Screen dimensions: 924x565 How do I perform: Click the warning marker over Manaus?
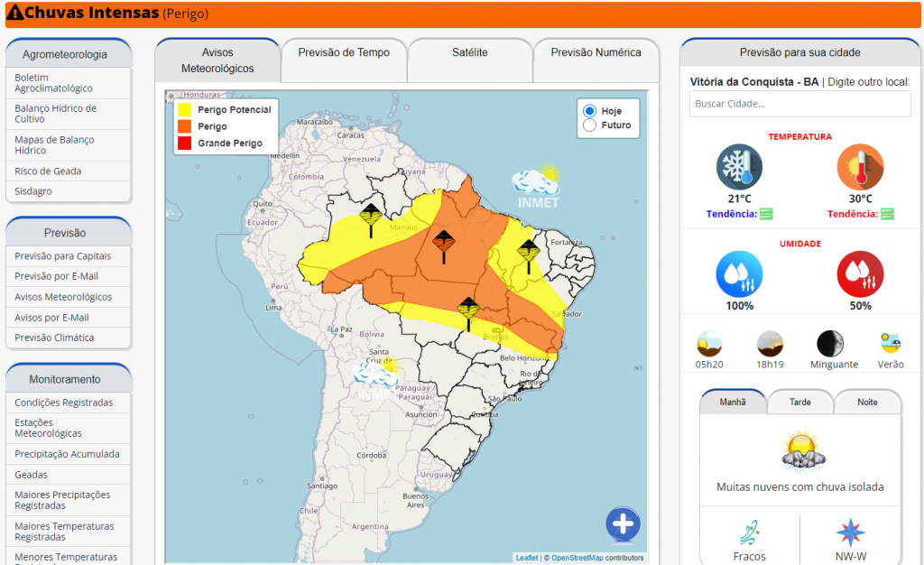click(371, 218)
